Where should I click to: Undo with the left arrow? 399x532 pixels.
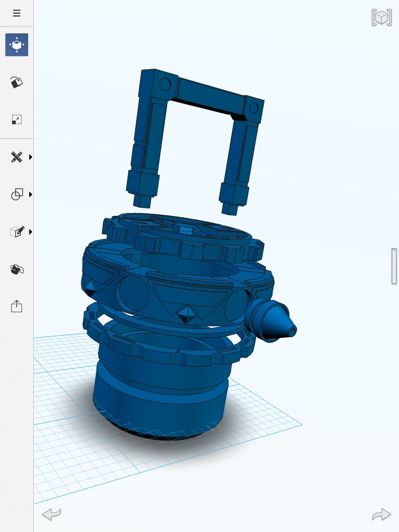click(x=51, y=514)
